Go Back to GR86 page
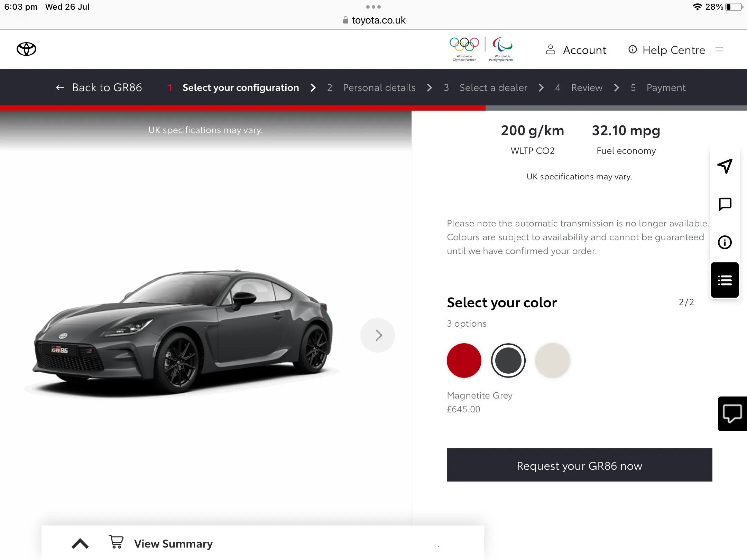Viewport: 747px width, 560px height. [x=99, y=88]
